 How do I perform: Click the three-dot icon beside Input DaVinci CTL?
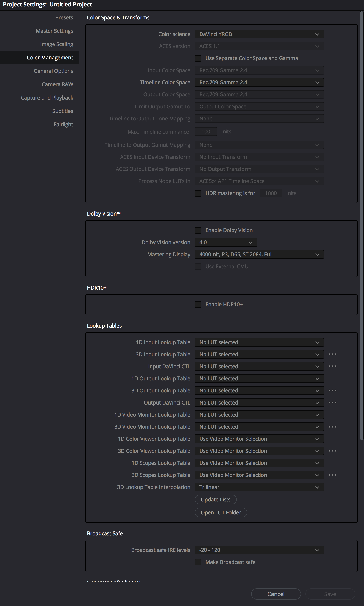[x=332, y=366]
